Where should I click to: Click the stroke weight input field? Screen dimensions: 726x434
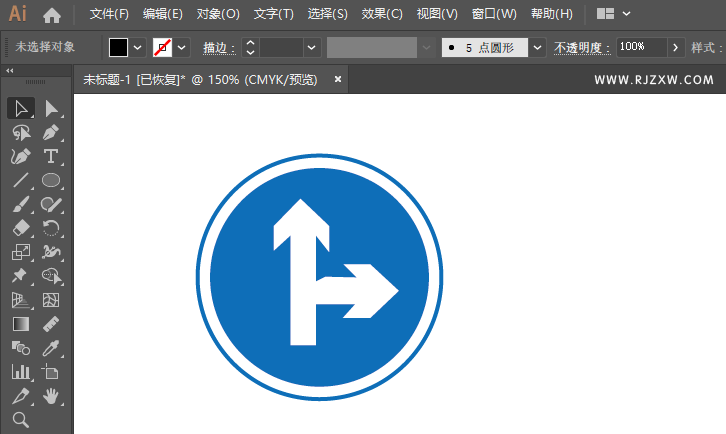point(281,47)
